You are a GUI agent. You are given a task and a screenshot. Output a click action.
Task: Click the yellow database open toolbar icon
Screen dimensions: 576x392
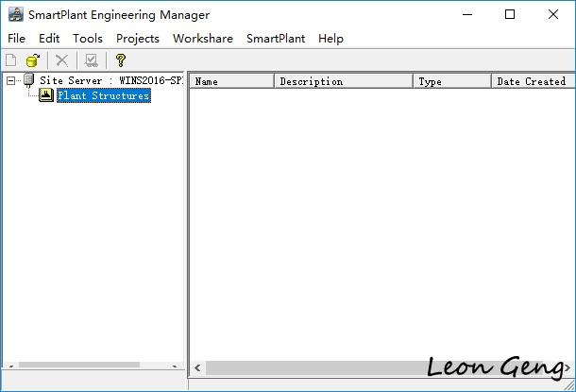33,60
